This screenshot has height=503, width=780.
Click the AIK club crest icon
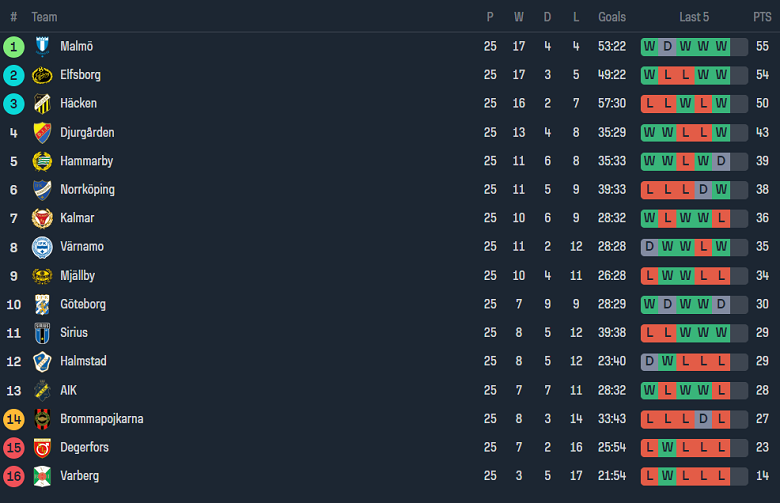click(42, 390)
